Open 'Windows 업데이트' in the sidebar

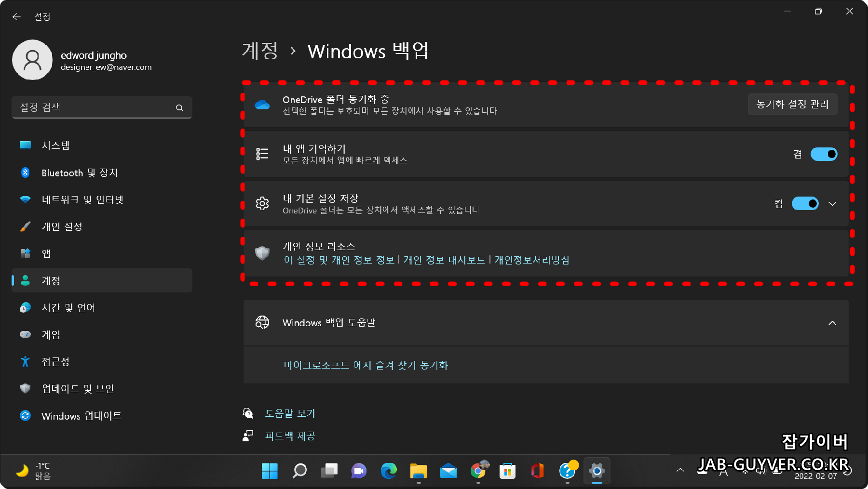pos(102,415)
